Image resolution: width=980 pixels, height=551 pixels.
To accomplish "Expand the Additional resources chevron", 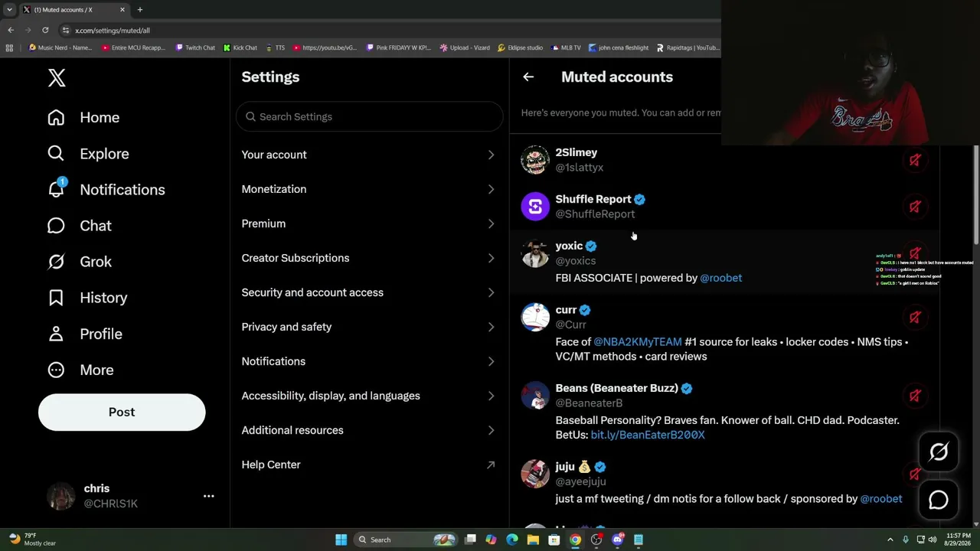I will tap(491, 430).
